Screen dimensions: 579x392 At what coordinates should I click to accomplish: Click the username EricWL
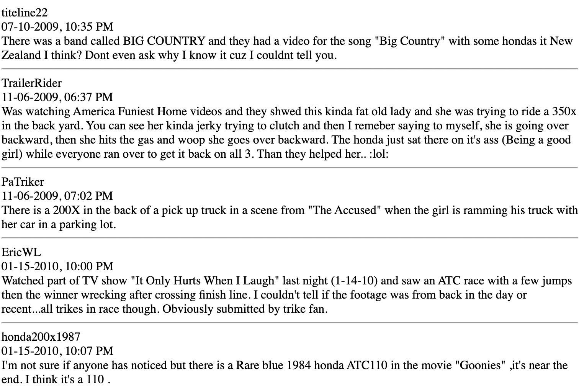pos(21,252)
